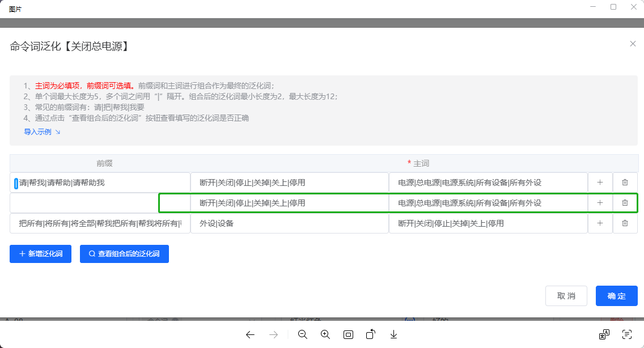The height and width of the screenshot is (348, 644).
Task: Rotate the image clockwise
Action: pos(371,334)
